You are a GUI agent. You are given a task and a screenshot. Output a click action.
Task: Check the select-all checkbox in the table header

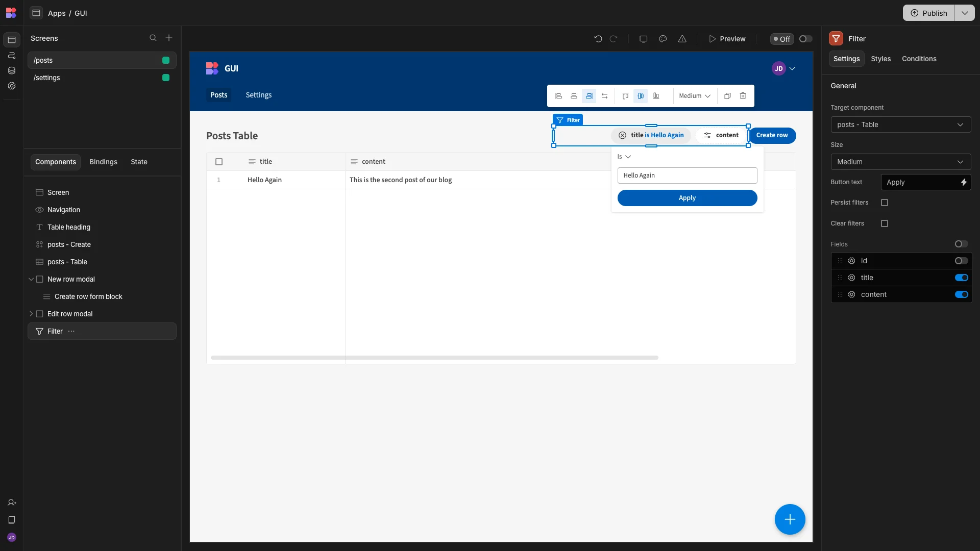[219, 162]
